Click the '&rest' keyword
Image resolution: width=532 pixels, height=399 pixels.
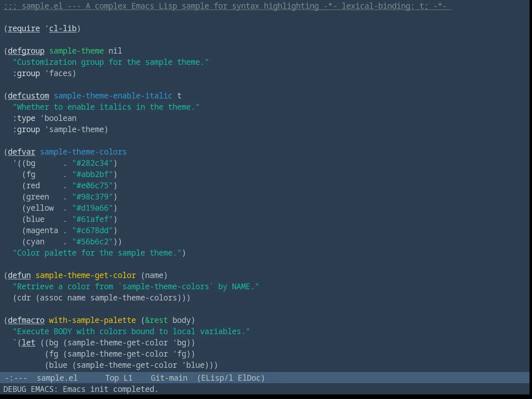pyautogui.click(x=156, y=320)
